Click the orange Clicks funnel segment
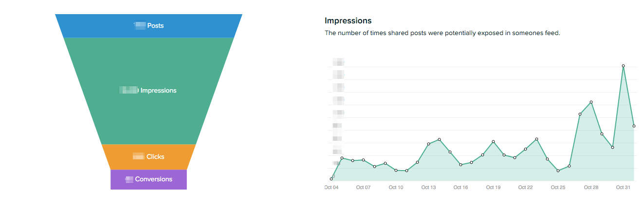The height and width of the screenshot is (211, 644). [x=148, y=157]
